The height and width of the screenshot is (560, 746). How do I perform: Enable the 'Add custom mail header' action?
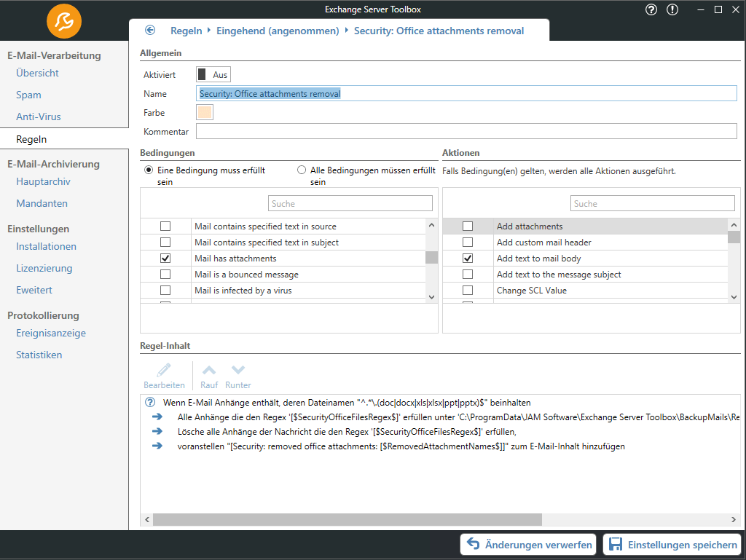[468, 242]
